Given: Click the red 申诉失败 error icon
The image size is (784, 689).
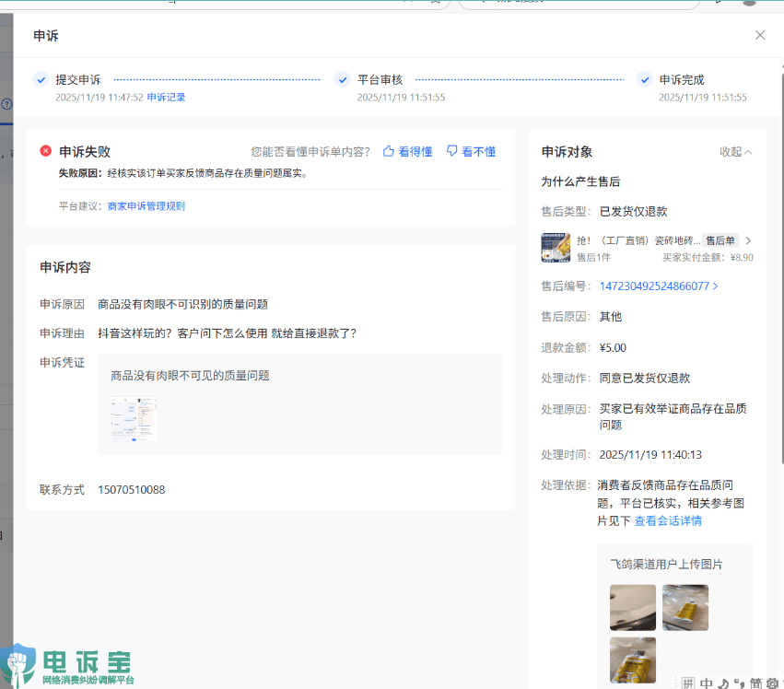Looking at the screenshot, I should click(x=46, y=151).
